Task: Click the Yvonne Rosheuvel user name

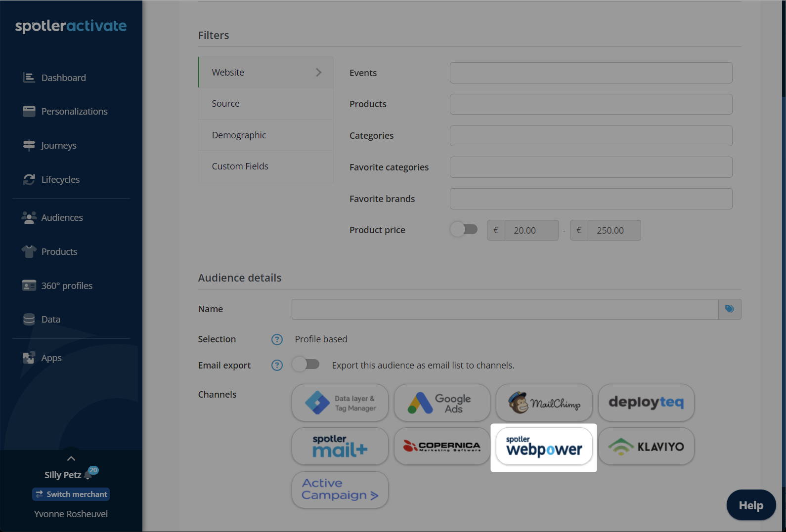Action: point(71,514)
